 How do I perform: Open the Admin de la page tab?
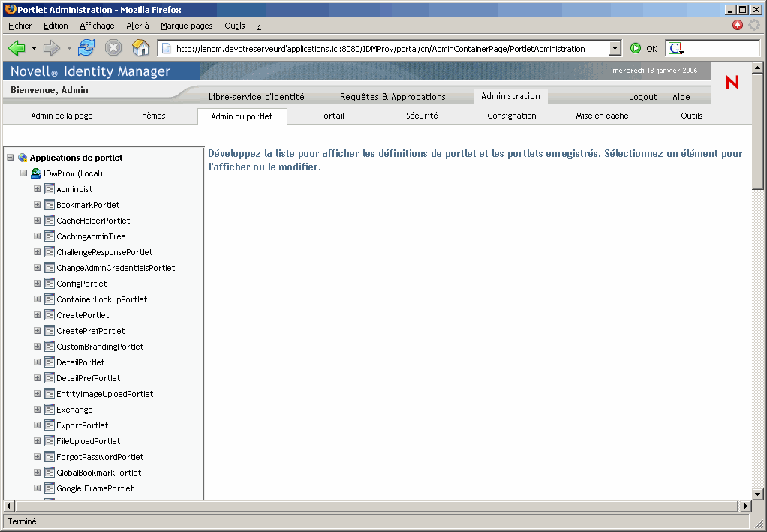[x=62, y=116]
